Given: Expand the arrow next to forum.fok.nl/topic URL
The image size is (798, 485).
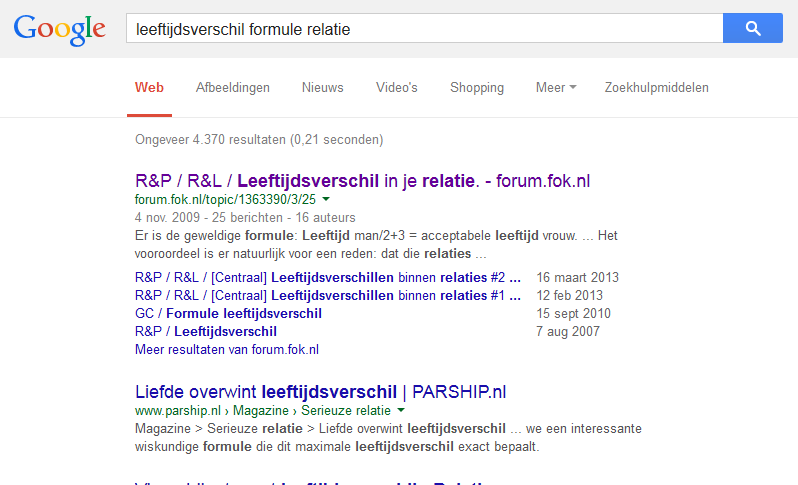Looking at the screenshot, I should pyautogui.click(x=326, y=199).
